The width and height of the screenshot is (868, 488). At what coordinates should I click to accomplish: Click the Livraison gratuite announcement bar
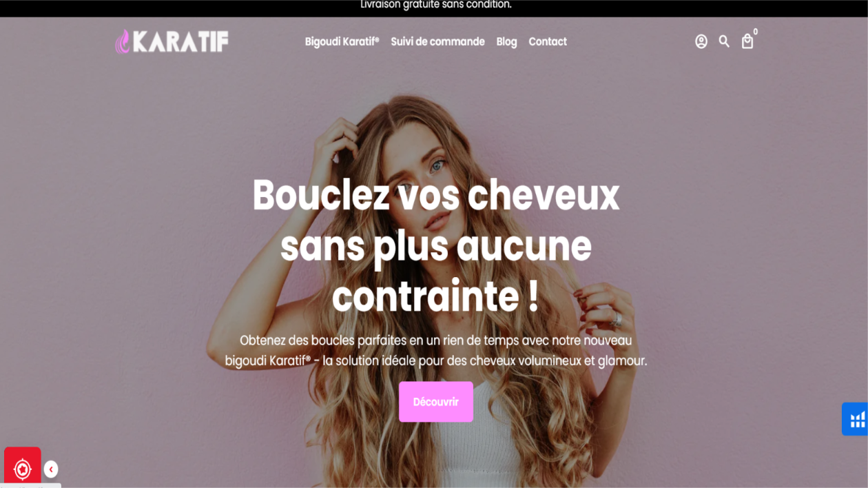pyautogui.click(x=434, y=6)
